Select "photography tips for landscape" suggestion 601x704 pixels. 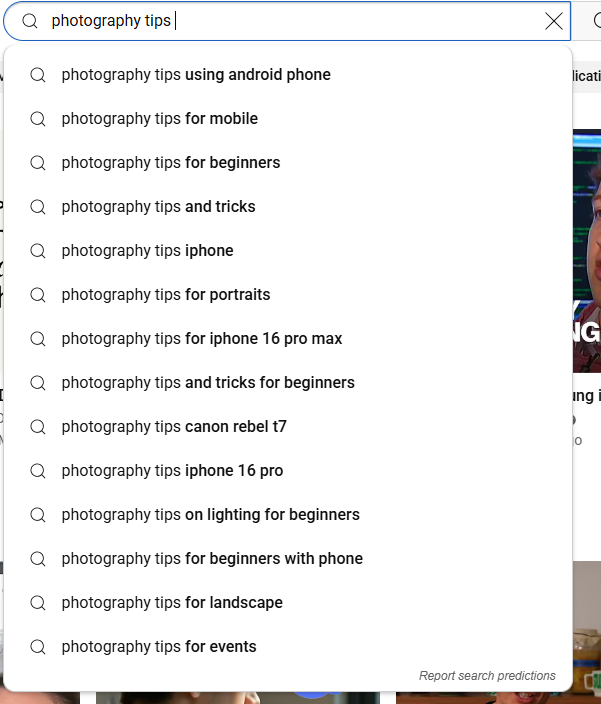coord(172,603)
